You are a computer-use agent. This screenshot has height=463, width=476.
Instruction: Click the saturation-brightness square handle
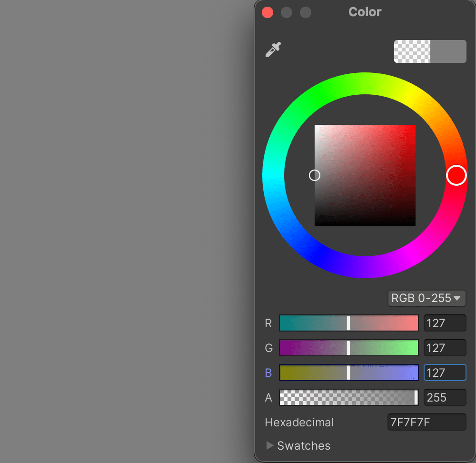tap(315, 175)
